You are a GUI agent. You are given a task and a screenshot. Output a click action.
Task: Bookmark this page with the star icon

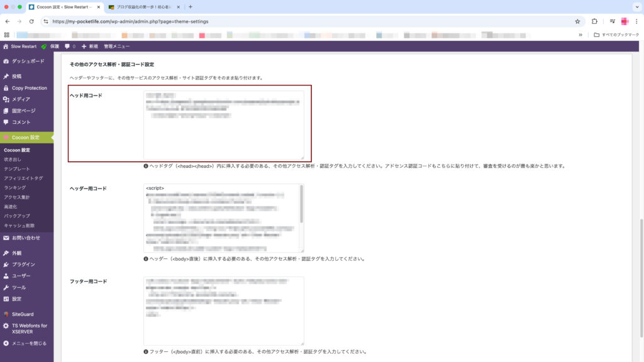click(x=577, y=21)
